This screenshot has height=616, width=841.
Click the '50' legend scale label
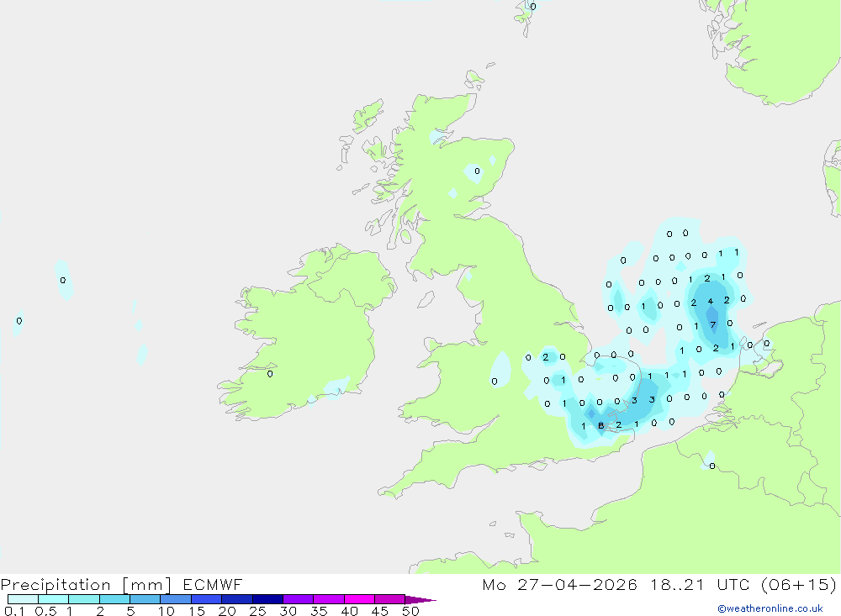[410, 611]
